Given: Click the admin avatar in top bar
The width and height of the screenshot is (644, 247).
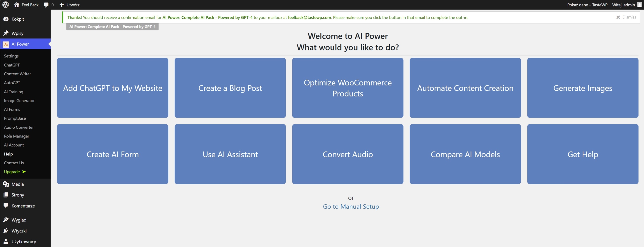Looking at the screenshot, I should click(x=639, y=5).
